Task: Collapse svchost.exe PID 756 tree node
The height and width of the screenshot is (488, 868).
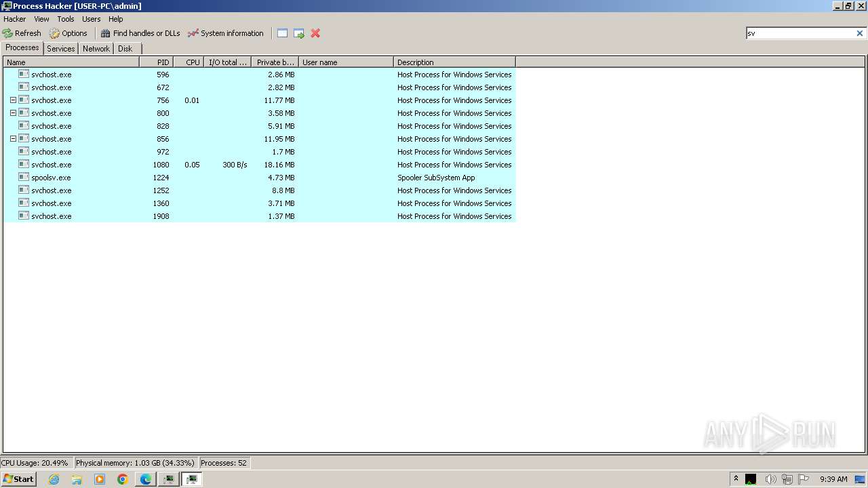Action: point(13,100)
